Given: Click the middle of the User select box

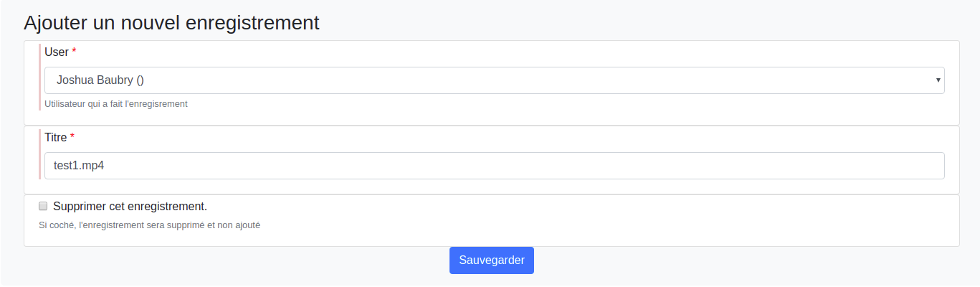Looking at the screenshot, I should 494,80.
